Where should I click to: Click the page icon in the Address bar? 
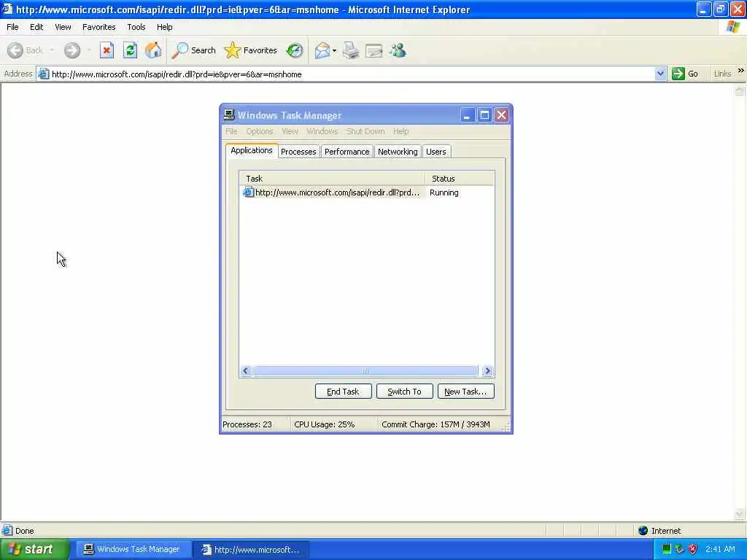[43, 74]
